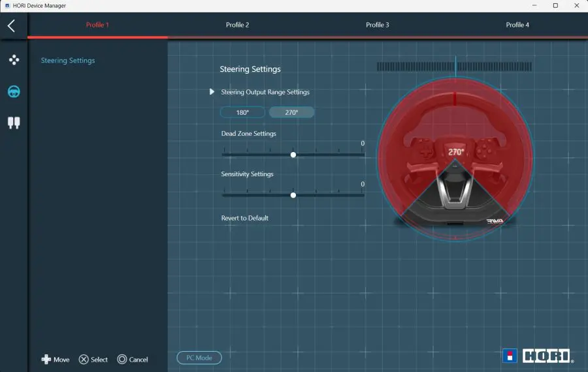Click the Sensitivity slider handle
The height and width of the screenshot is (372, 588).
(293, 195)
